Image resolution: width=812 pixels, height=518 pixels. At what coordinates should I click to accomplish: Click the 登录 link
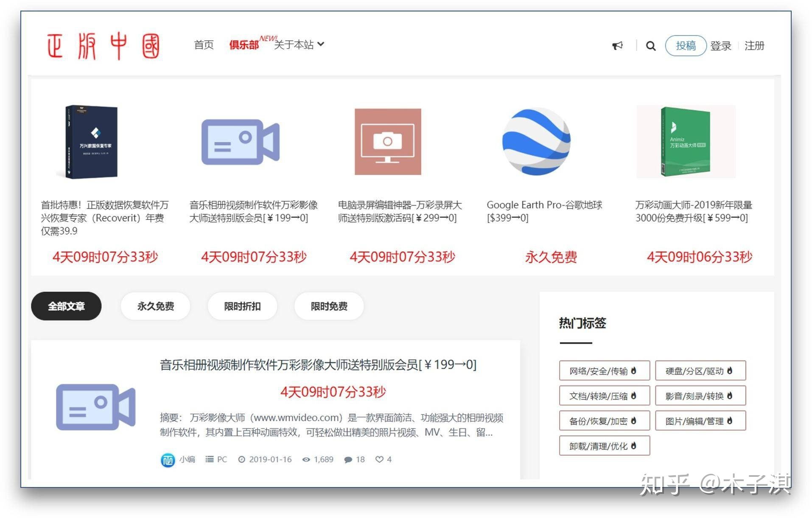720,46
